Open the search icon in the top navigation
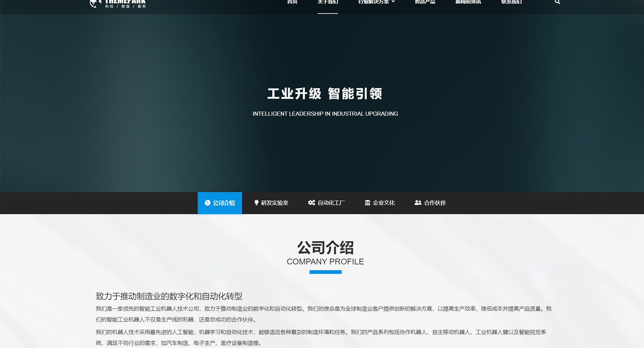644x348 pixels. tap(557, 2)
